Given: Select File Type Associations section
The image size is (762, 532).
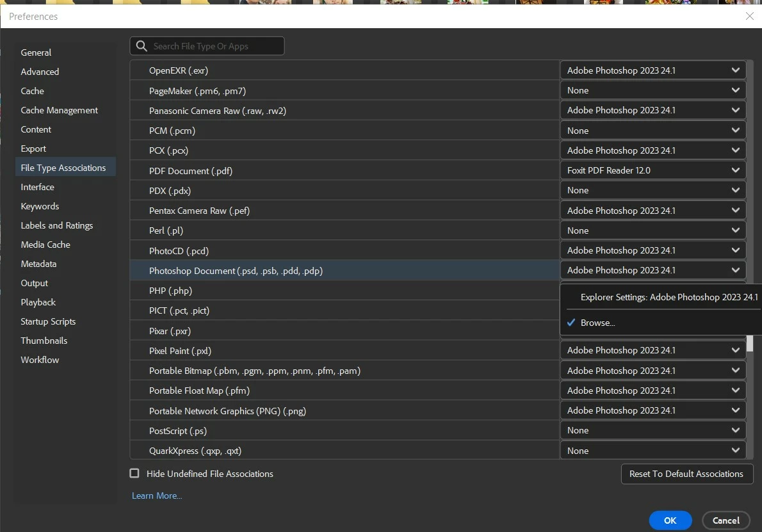Looking at the screenshot, I should click(65, 168).
